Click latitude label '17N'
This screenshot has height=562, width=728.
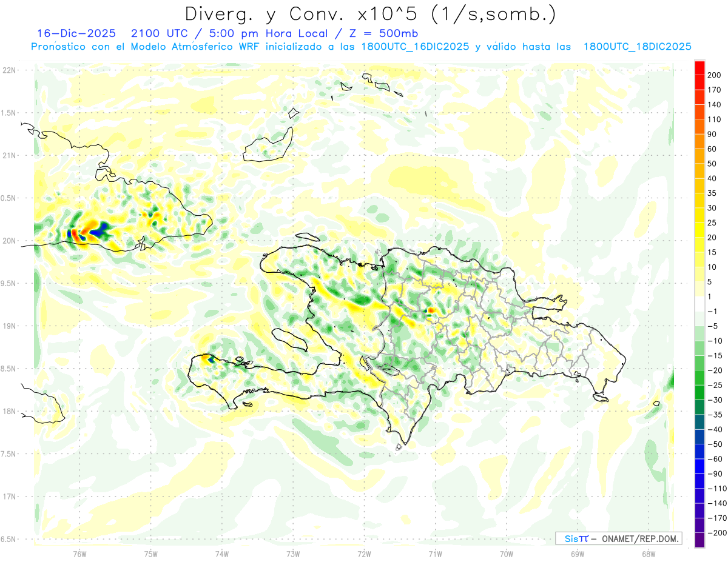tap(8, 496)
